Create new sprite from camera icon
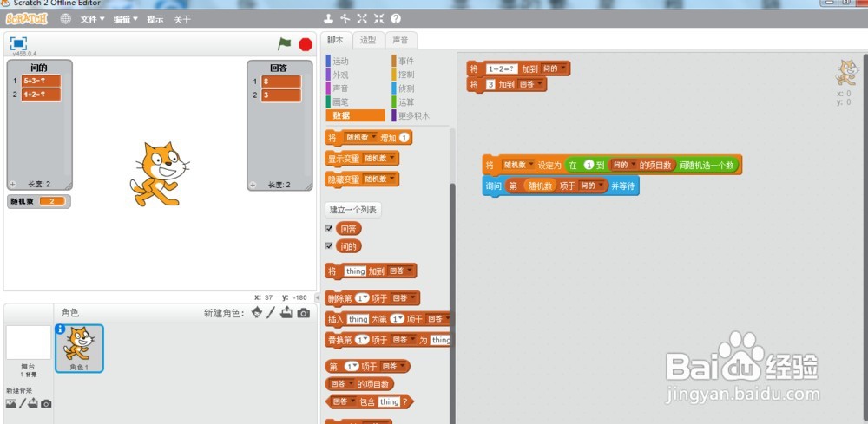 point(303,313)
